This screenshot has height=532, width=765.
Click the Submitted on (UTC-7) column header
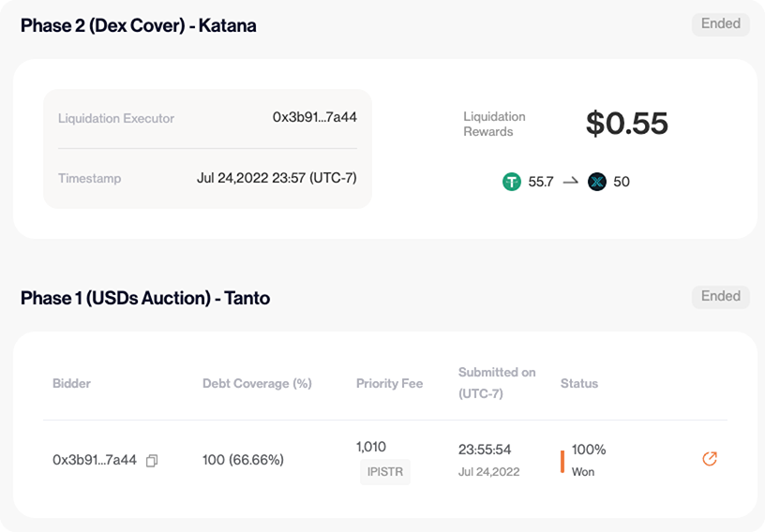coord(497,382)
